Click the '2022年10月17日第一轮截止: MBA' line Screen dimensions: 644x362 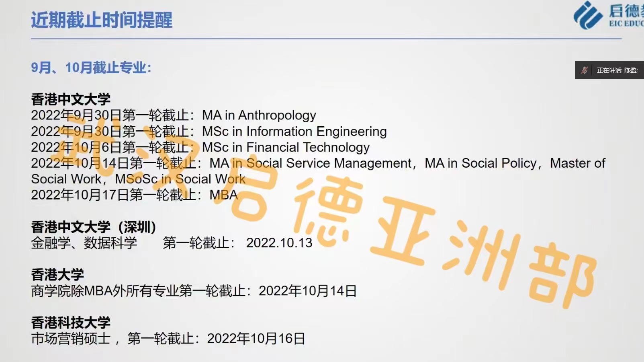point(135,195)
